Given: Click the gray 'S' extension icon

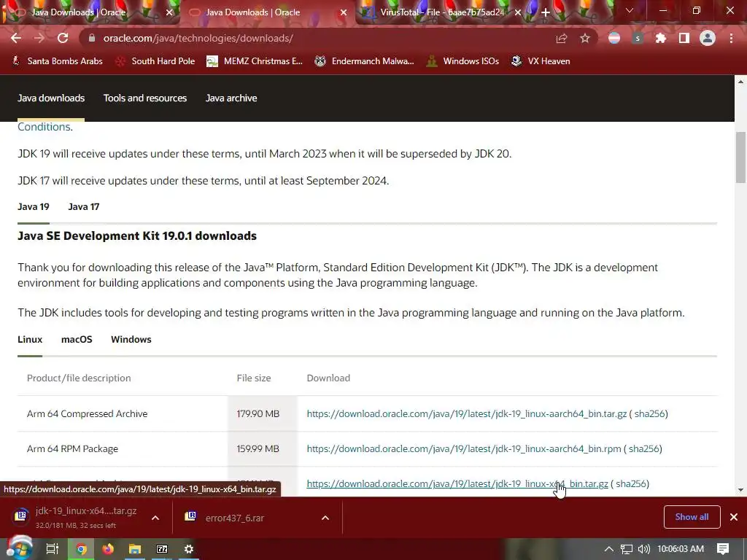Looking at the screenshot, I should (638, 38).
